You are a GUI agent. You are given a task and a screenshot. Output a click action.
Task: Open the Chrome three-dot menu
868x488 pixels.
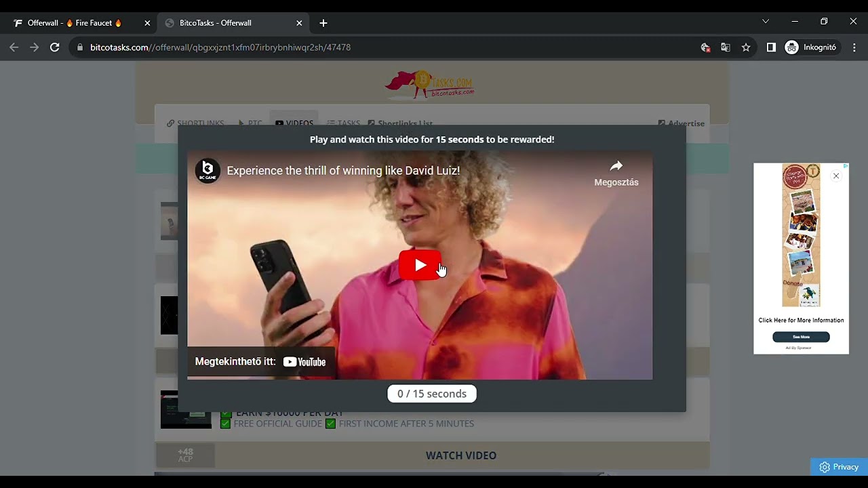854,47
